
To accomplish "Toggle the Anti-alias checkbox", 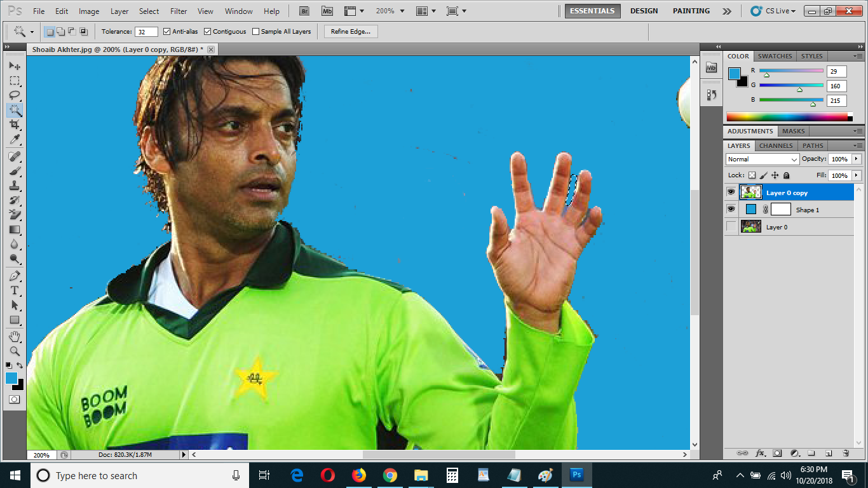I will click(166, 31).
